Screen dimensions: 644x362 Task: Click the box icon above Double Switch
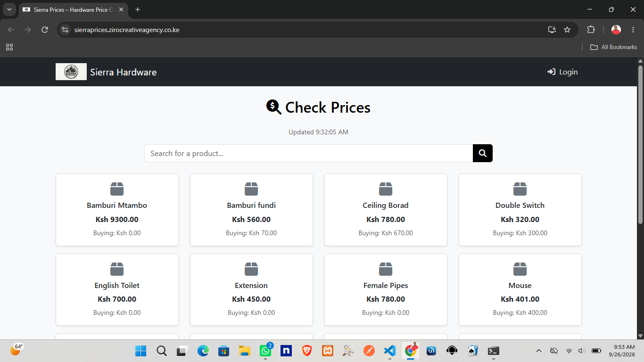click(520, 189)
